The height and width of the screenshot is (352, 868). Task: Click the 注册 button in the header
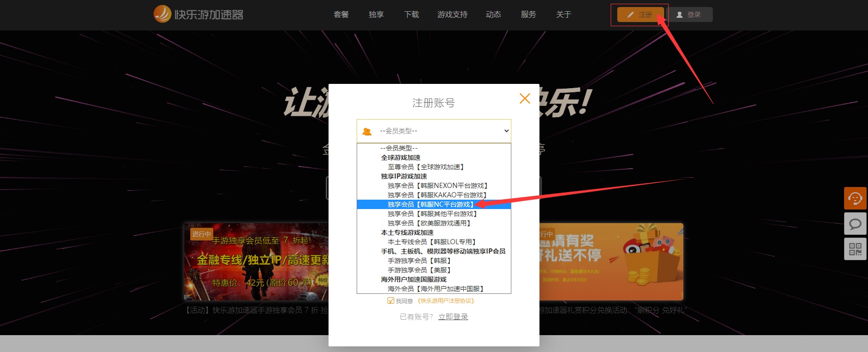(640, 15)
